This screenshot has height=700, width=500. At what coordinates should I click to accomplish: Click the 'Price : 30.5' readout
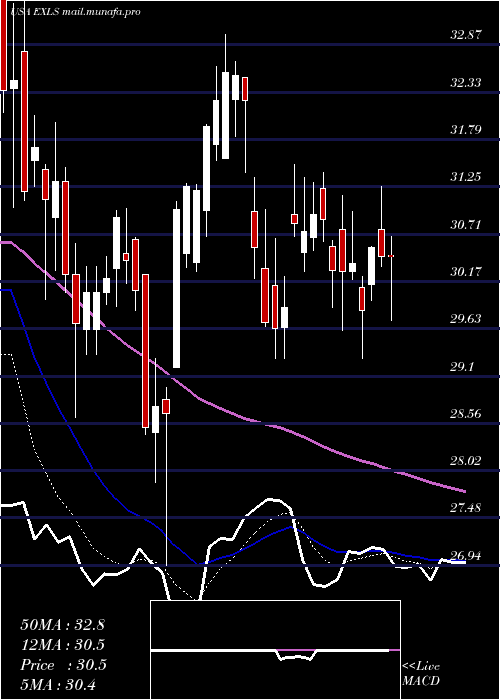(x=63, y=665)
